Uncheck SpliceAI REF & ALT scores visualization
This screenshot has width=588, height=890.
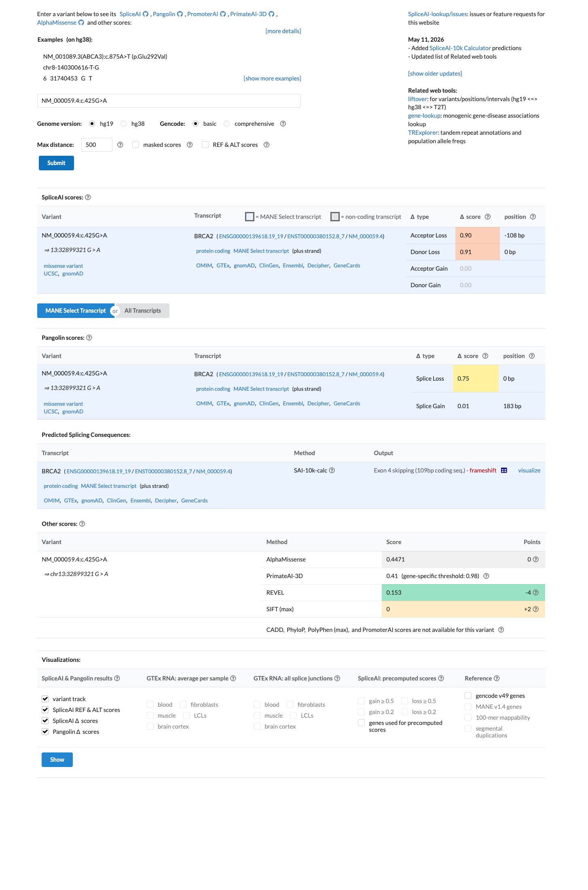pos(45,710)
